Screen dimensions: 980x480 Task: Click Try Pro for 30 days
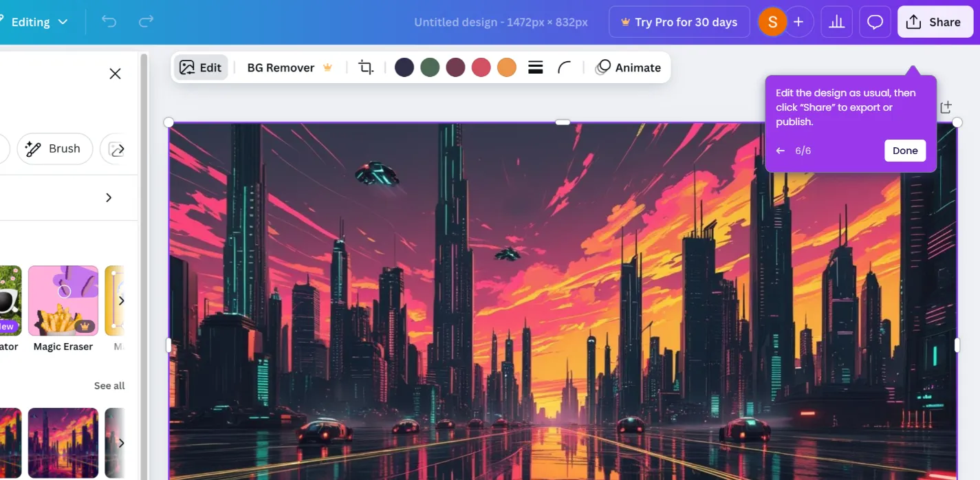[x=679, y=22]
